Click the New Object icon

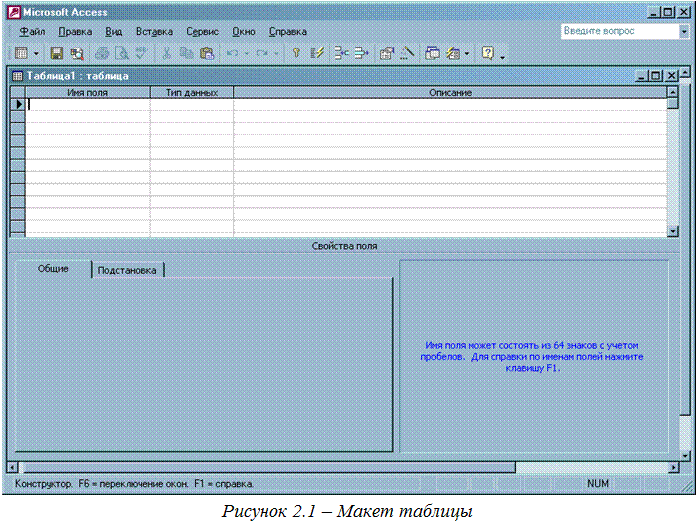453,54
